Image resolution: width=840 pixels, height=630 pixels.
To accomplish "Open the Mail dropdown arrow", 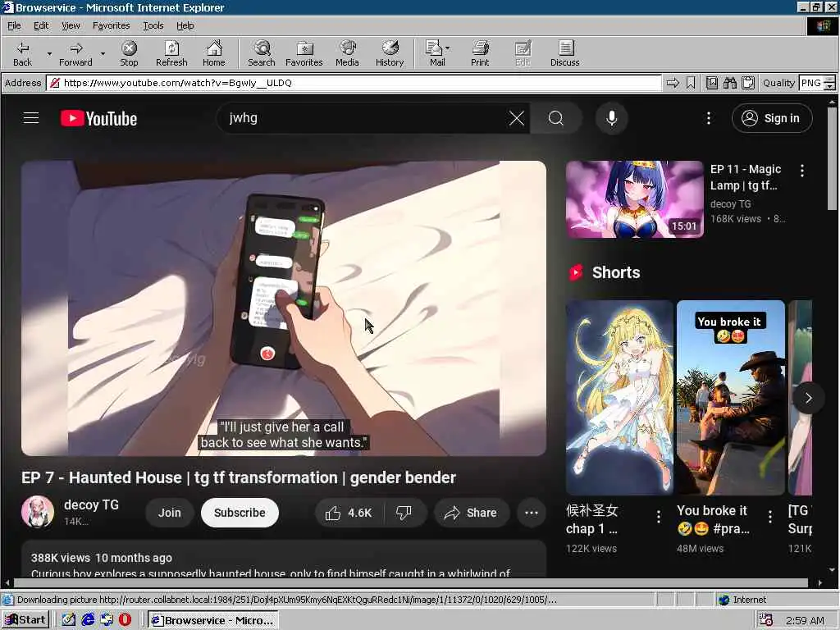I will (448, 48).
